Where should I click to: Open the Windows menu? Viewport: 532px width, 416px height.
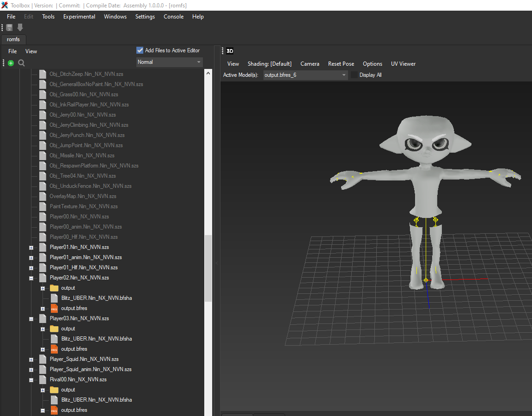[116, 17]
